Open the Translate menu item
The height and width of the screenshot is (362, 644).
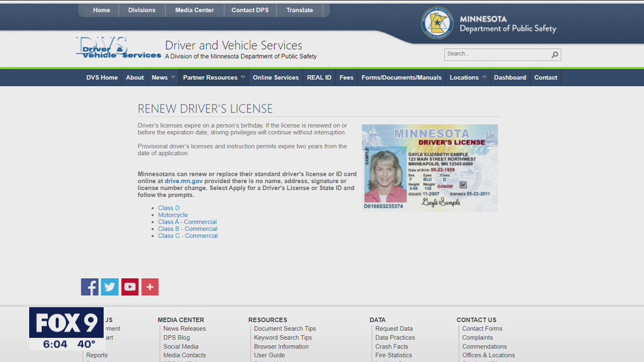(x=300, y=10)
